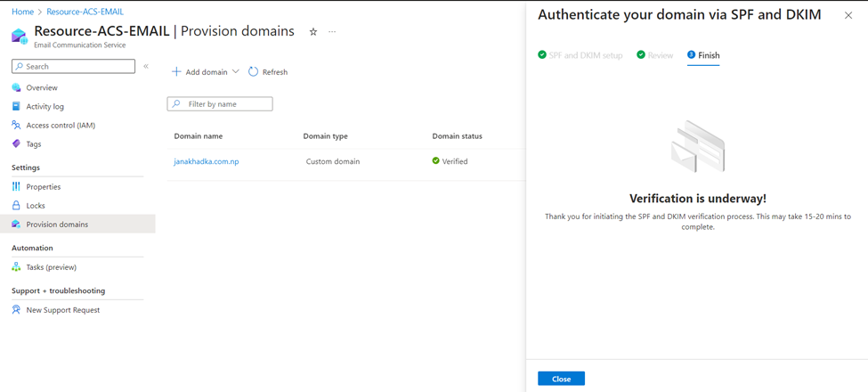Expand the Add domain dropdown arrow

235,71
